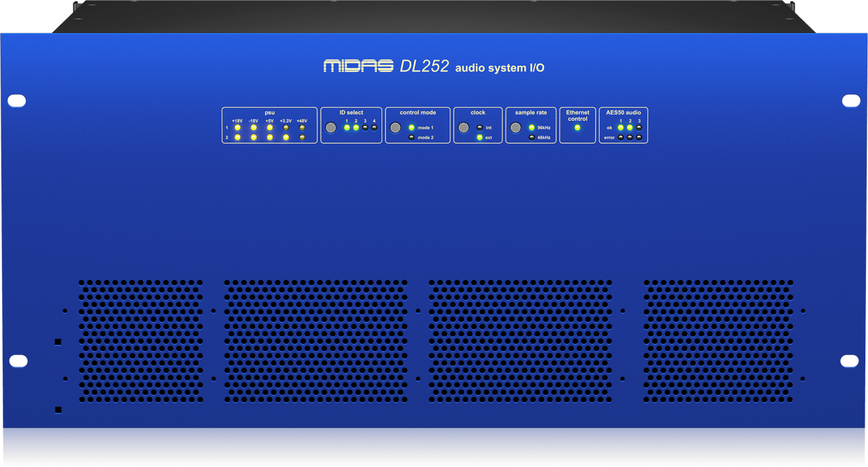Click the 'sample rate' heading

pyautogui.click(x=531, y=113)
